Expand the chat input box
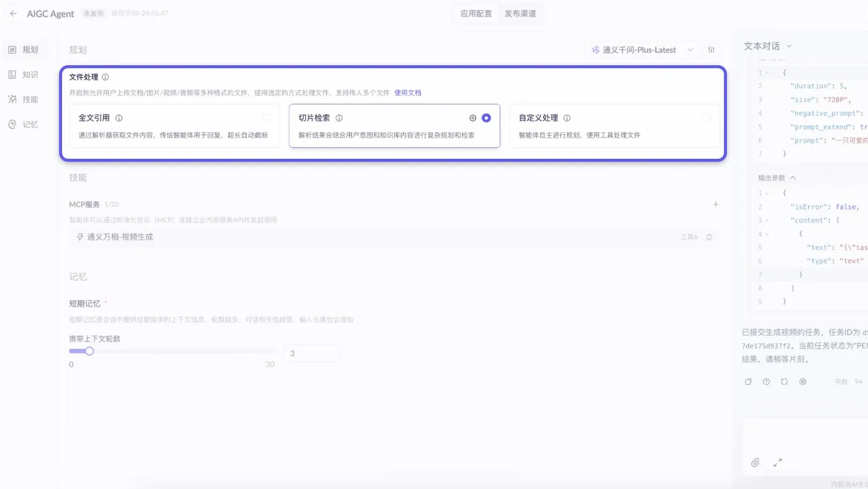Screen dimensions: 868x489 777,462
